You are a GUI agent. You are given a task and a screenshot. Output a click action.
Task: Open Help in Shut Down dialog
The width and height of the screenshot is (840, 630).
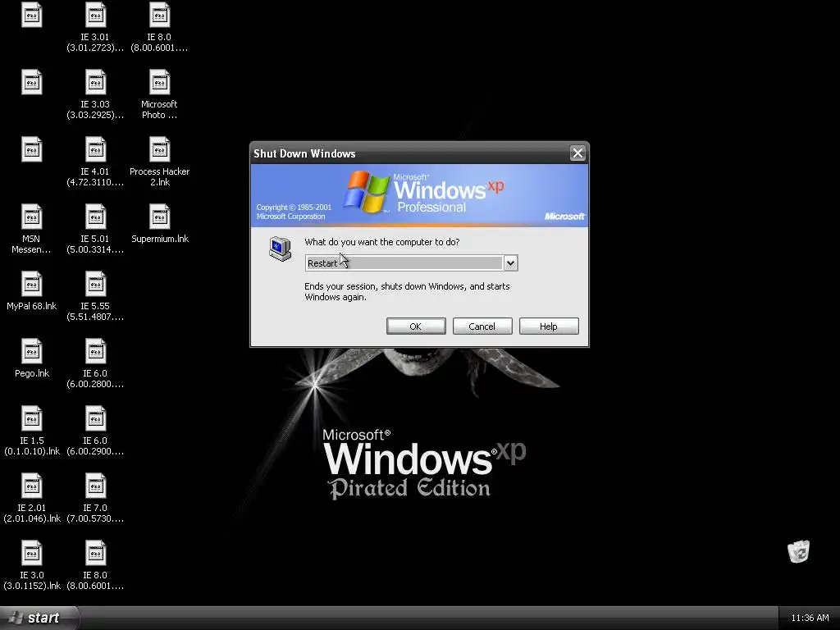coord(549,326)
